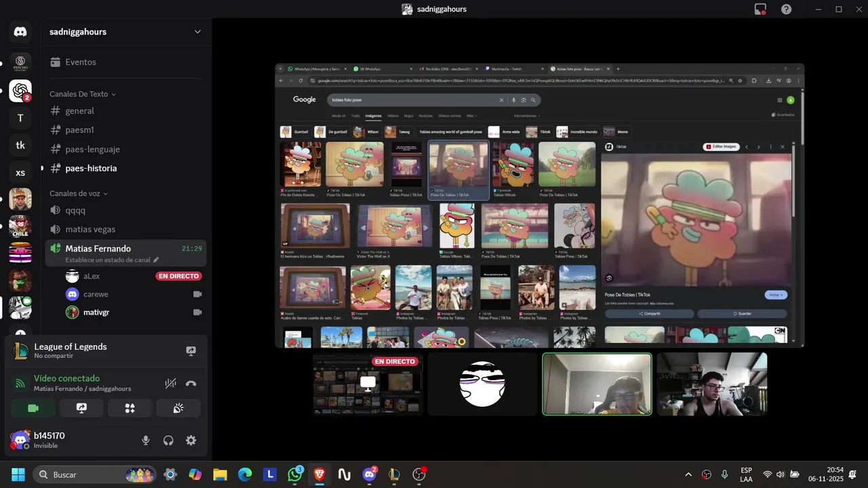Open the "T" server

pyautogui.click(x=20, y=118)
